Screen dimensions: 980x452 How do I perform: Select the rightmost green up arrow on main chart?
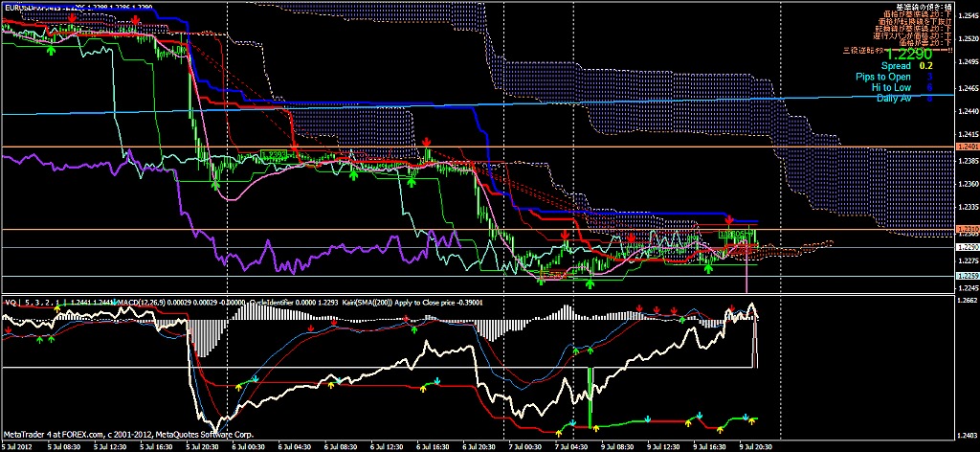(708, 267)
